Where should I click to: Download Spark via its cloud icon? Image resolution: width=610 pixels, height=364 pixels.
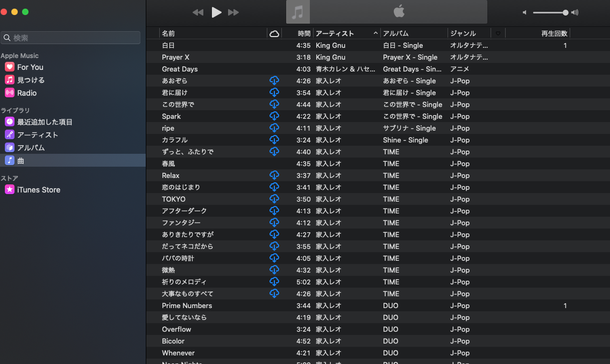tap(274, 116)
